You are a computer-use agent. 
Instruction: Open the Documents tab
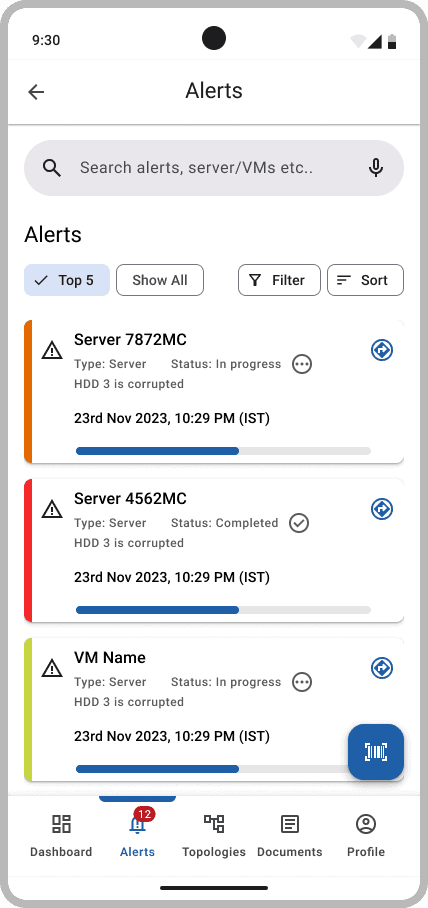290,836
